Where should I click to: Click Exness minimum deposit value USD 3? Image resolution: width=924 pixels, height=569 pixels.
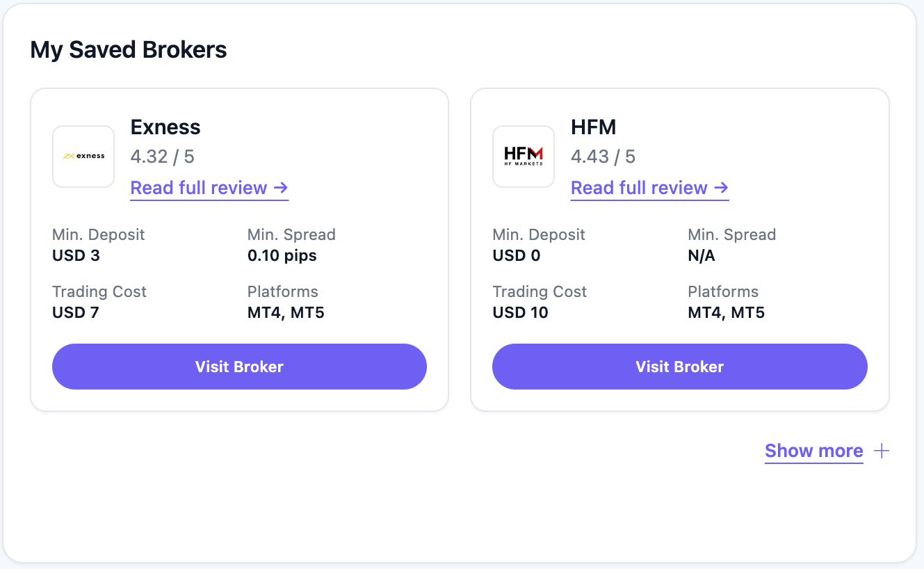point(76,255)
